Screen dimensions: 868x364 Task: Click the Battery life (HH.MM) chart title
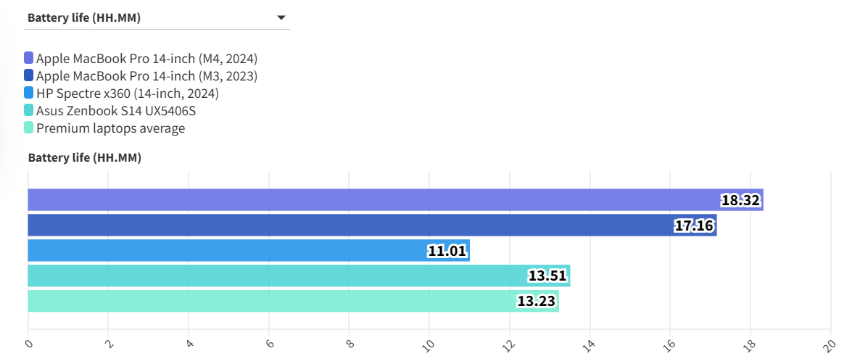tap(84, 157)
